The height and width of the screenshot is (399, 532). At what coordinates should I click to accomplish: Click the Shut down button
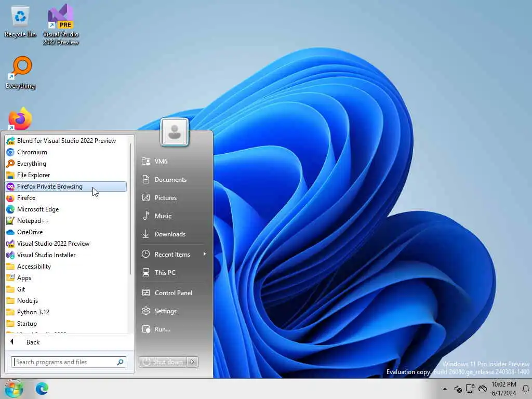163,362
